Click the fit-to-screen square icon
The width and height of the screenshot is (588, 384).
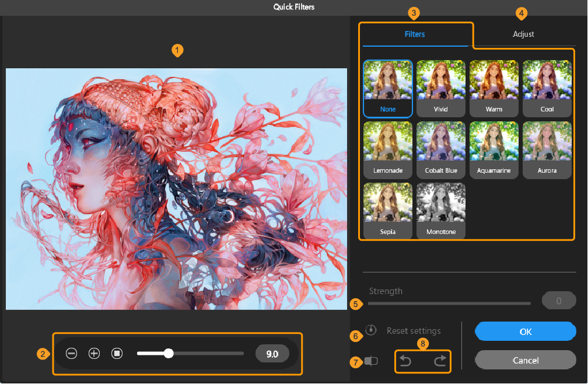click(117, 353)
